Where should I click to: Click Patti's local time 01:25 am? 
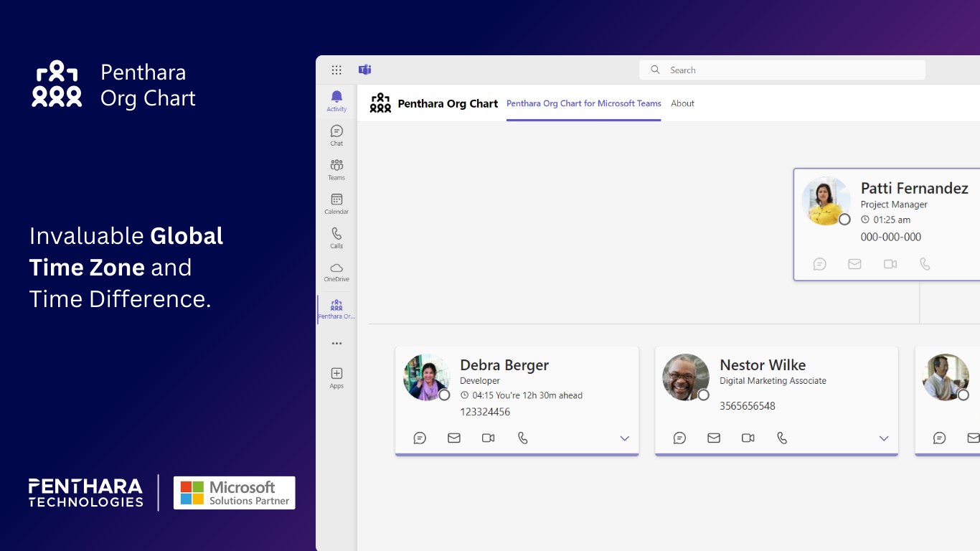click(892, 220)
